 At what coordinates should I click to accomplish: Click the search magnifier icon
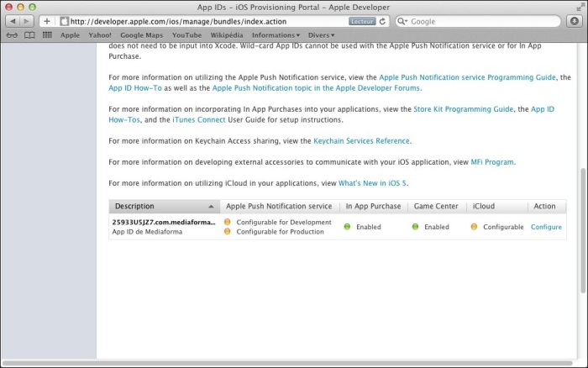click(402, 21)
